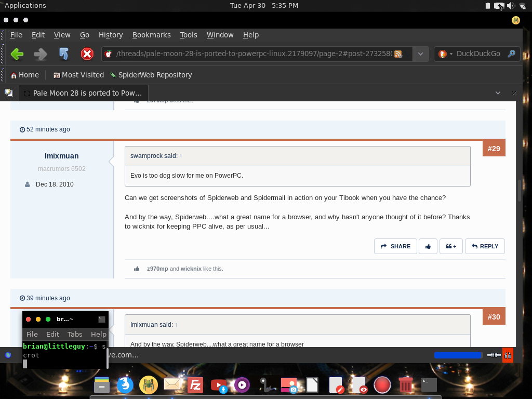Click the blue page loading progress bar
The width and height of the screenshot is (532, 399).
point(458,355)
